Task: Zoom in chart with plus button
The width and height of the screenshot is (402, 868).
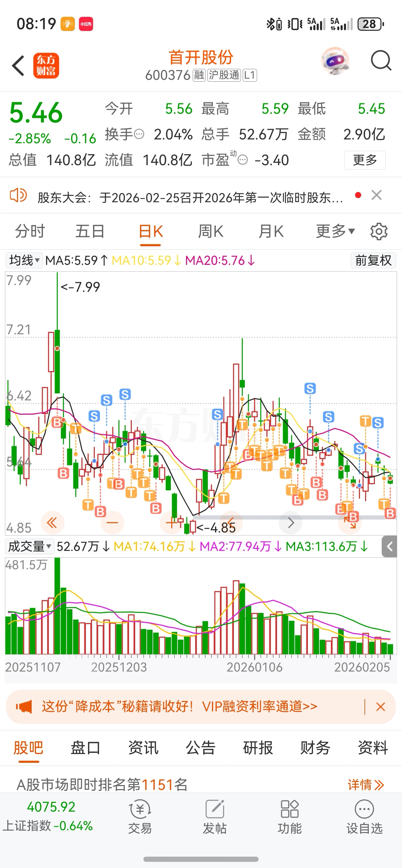Action: pyautogui.click(x=171, y=523)
